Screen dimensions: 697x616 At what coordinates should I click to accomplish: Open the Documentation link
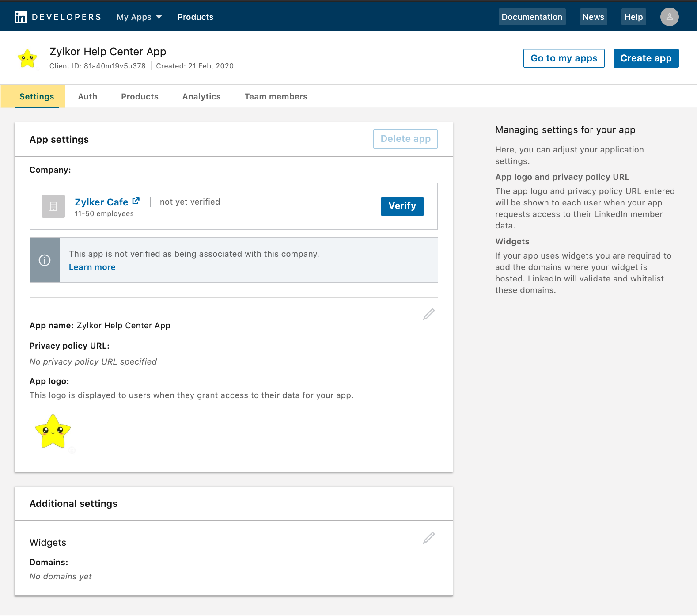coord(532,17)
